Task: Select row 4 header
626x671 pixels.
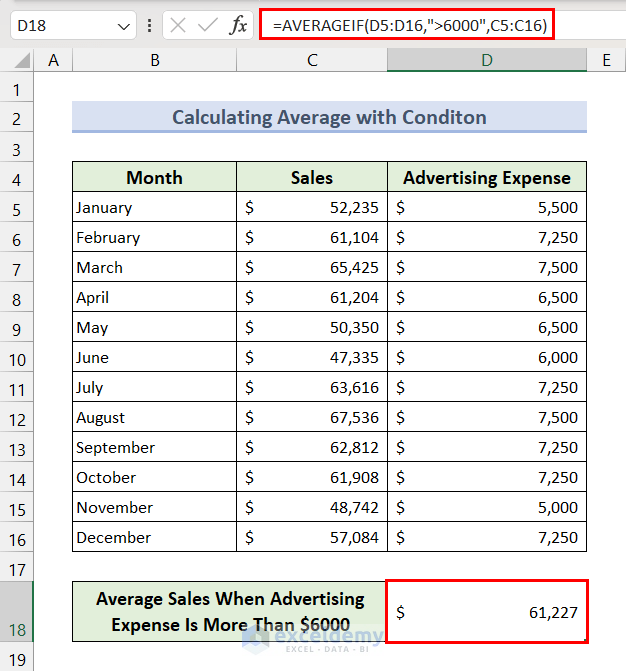Action: tap(16, 180)
